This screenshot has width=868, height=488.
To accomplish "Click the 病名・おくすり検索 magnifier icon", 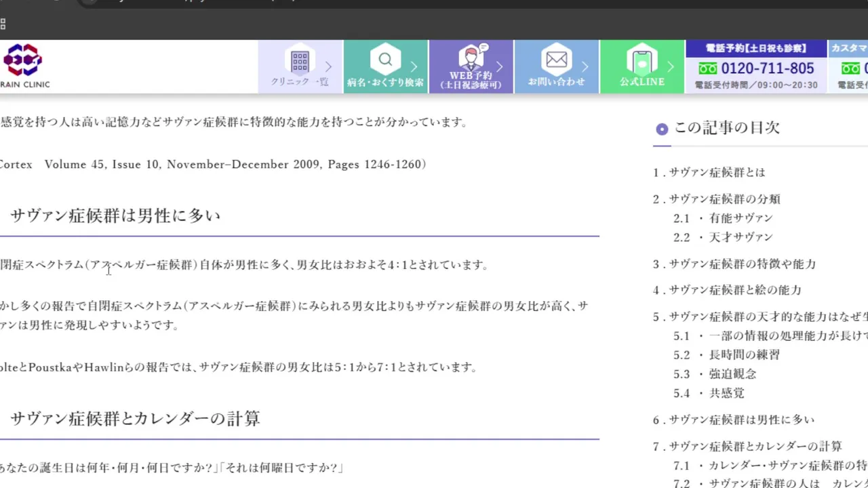I will (385, 60).
